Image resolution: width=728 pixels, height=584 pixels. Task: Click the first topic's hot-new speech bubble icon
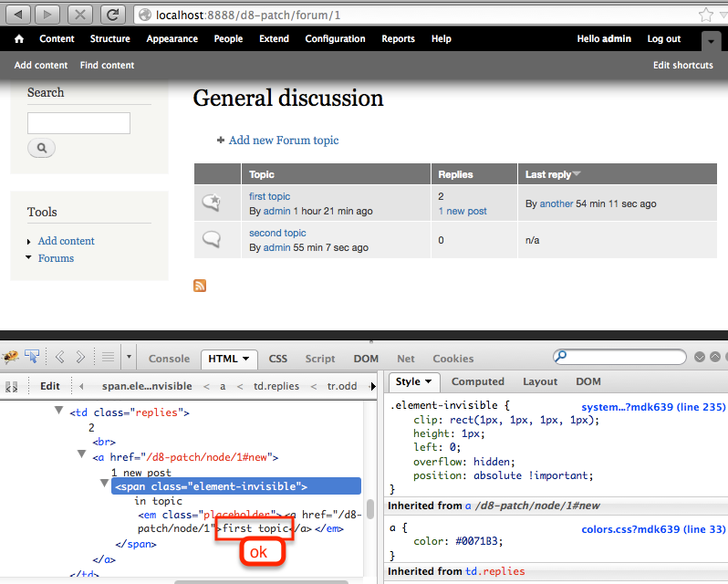point(212,203)
